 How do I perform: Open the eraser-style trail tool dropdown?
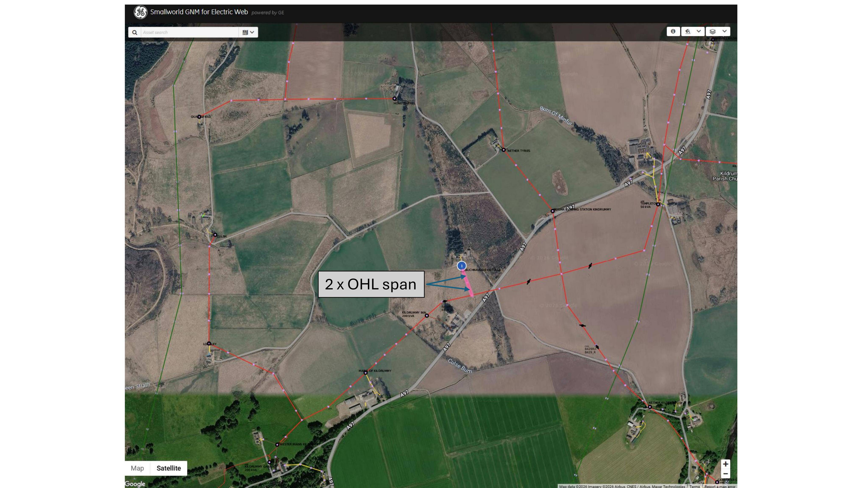pyautogui.click(x=693, y=31)
